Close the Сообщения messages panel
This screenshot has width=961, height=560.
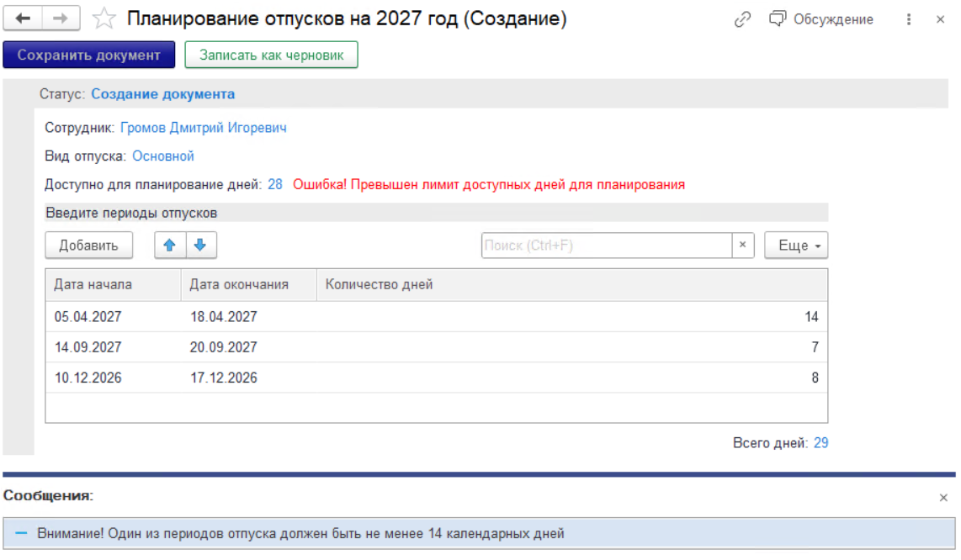click(x=943, y=498)
